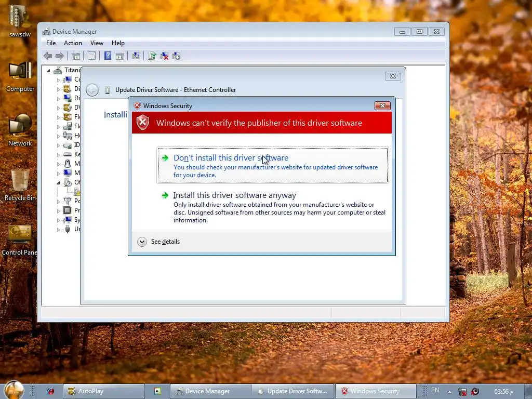Click the Start orb on the taskbar
The width and height of the screenshot is (532, 399).
pyautogui.click(x=14, y=390)
